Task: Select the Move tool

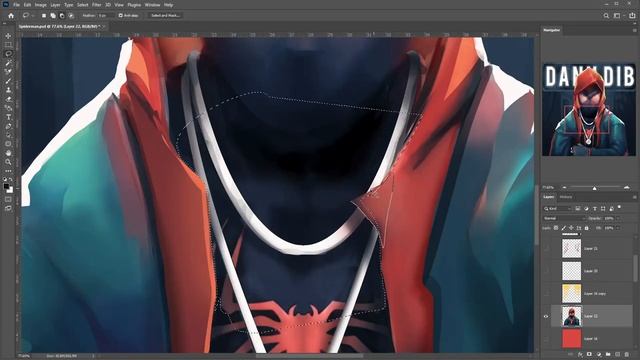Action: pyautogui.click(x=8, y=36)
